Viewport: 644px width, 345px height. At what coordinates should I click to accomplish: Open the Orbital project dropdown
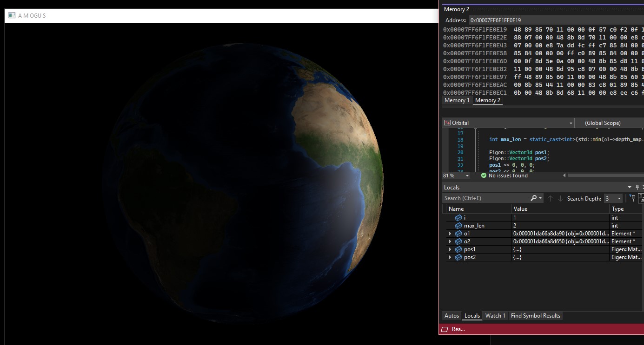click(571, 123)
